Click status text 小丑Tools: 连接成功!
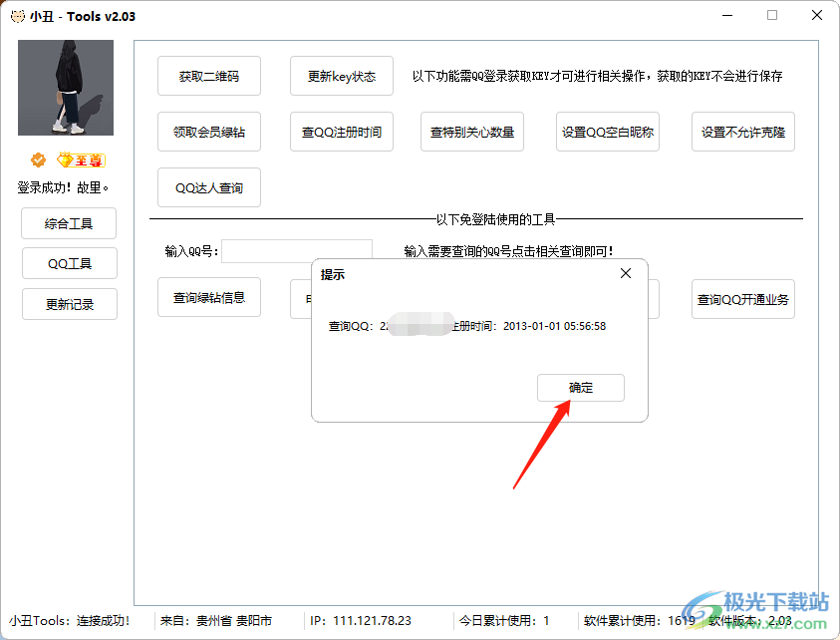Screen dimensions: 840x640 coord(69,621)
